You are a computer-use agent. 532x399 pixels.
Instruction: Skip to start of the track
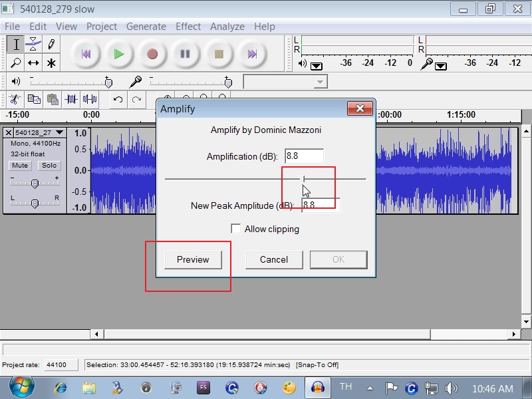point(86,54)
